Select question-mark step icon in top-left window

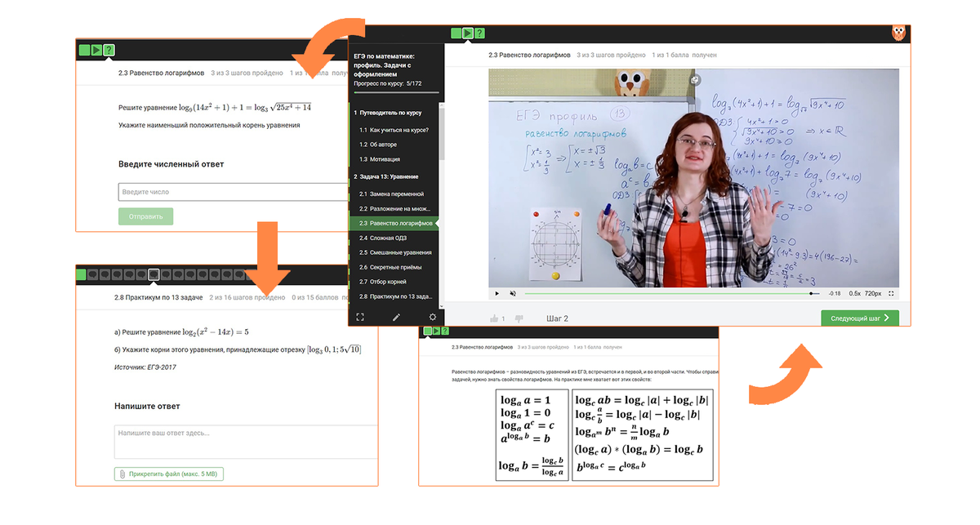pos(109,50)
